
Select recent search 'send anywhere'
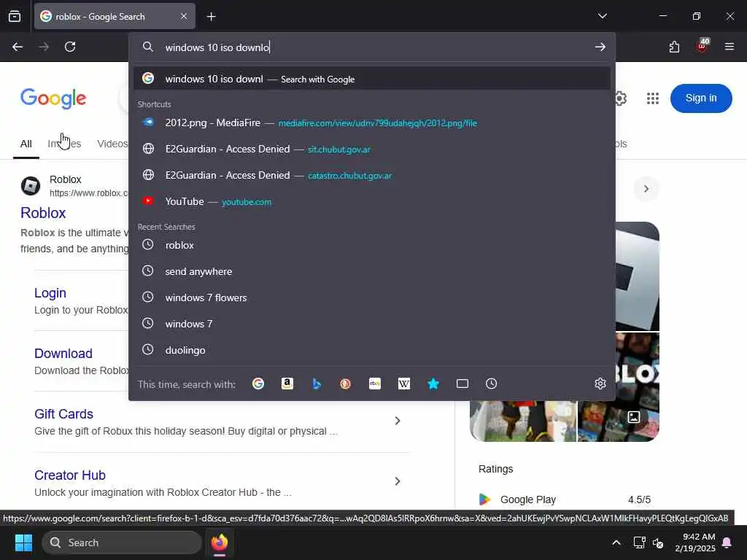[371, 271]
